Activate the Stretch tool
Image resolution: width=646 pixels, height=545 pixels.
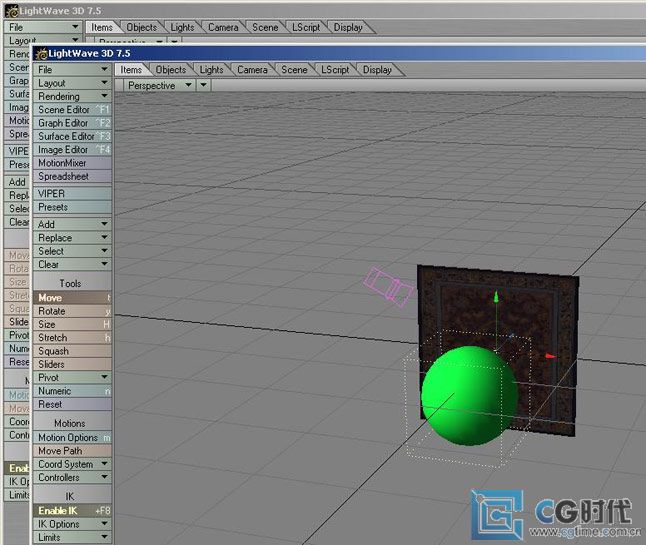coord(72,337)
